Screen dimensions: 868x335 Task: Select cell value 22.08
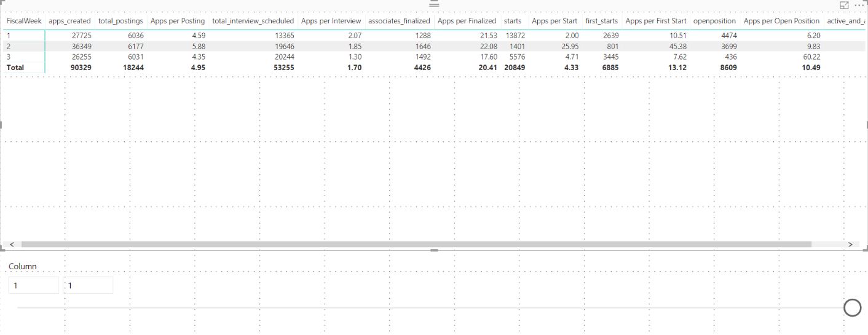coord(488,47)
